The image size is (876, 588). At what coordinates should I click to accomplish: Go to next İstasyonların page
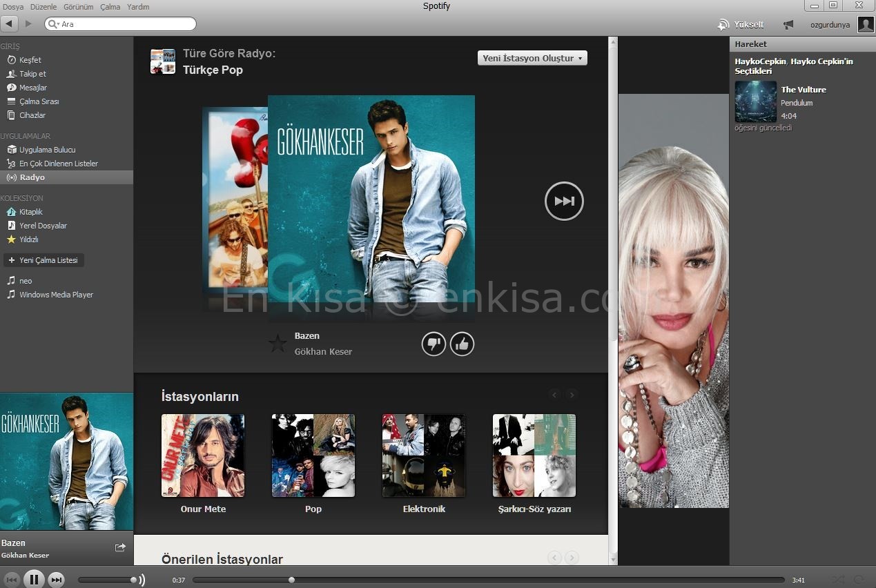(x=572, y=395)
